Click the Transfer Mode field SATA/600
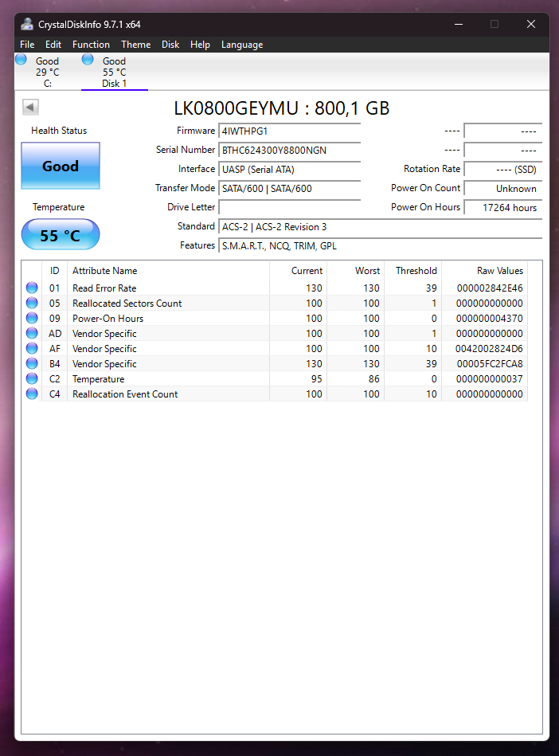 tap(290, 189)
